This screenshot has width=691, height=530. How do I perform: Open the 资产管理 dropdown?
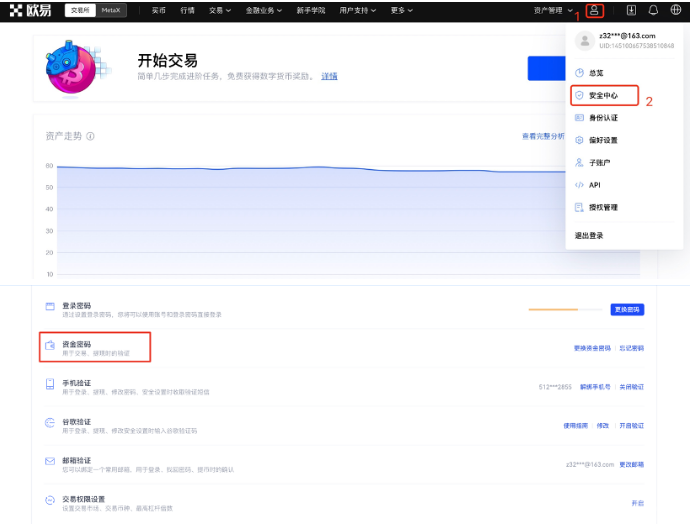(x=554, y=10)
